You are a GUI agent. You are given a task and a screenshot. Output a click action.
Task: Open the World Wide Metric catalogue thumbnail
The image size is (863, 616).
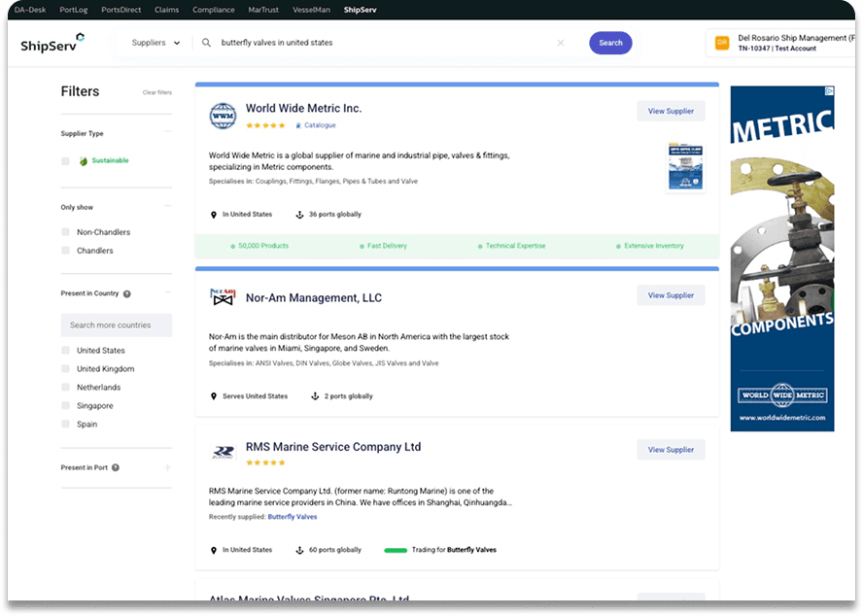pyautogui.click(x=685, y=167)
